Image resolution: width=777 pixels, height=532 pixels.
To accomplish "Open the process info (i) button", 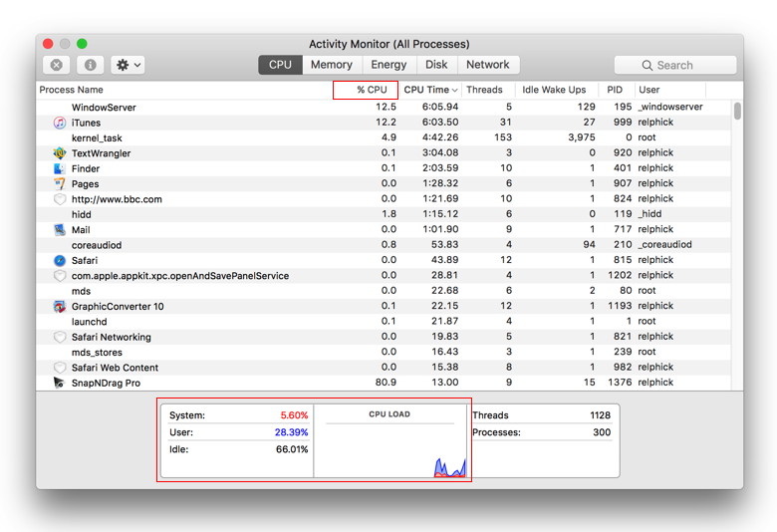I will [x=91, y=65].
